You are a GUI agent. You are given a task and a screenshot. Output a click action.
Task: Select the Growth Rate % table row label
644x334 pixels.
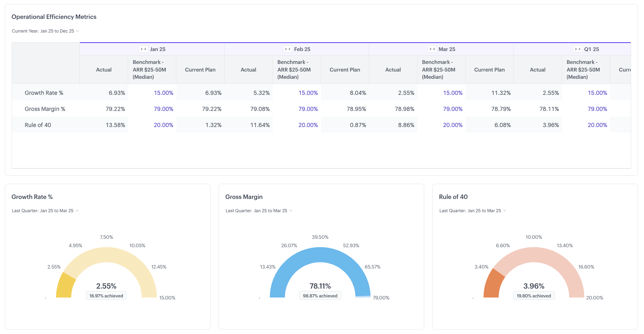tap(44, 93)
